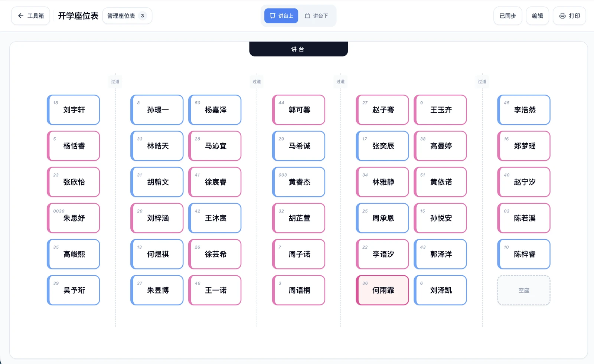
Task: Open the 管理座位表 list with badge 3
Action: click(x=127, y=16)
